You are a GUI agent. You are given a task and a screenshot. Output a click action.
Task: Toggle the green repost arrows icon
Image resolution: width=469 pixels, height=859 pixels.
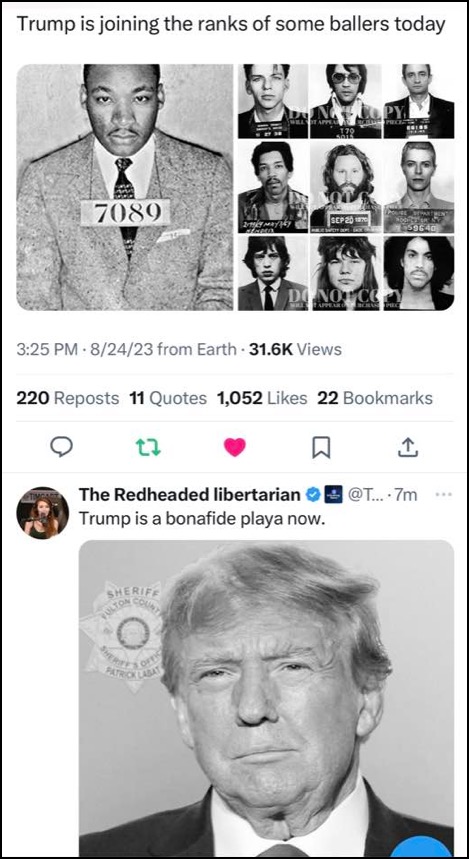tap(148, 448)
